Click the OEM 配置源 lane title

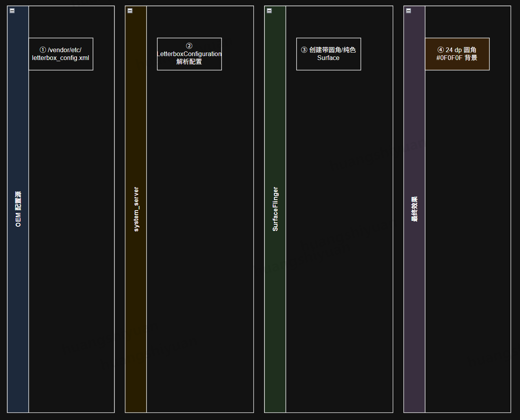[18, 209]
